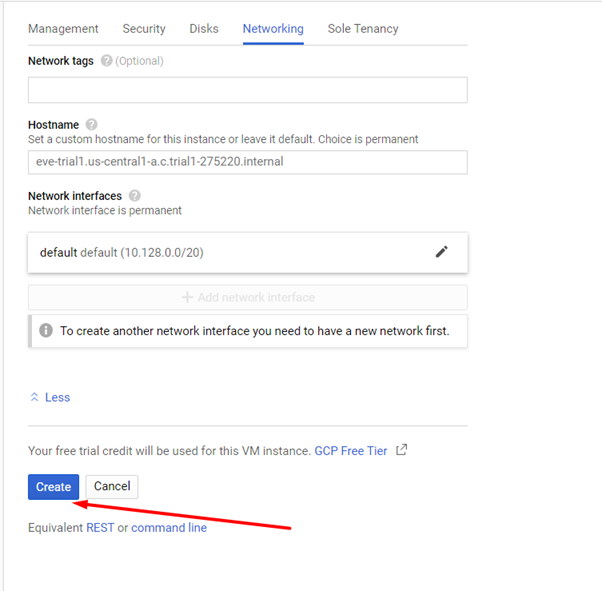Go to the Sole Tenancy tab
Viewport: 602px width, 591px height.
(x=363, y=29)
